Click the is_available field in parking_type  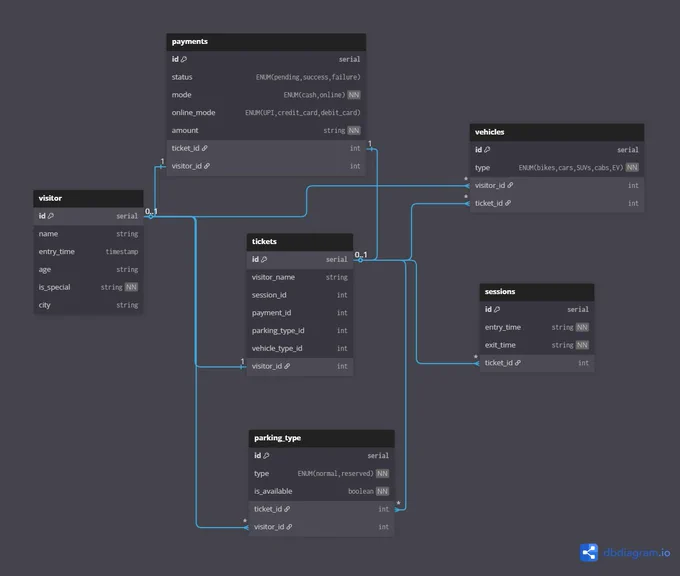321,491
